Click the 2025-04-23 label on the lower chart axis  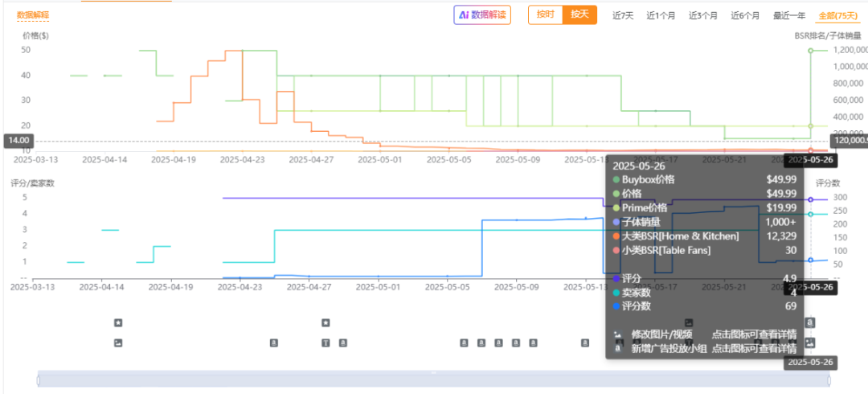[241, 287]
